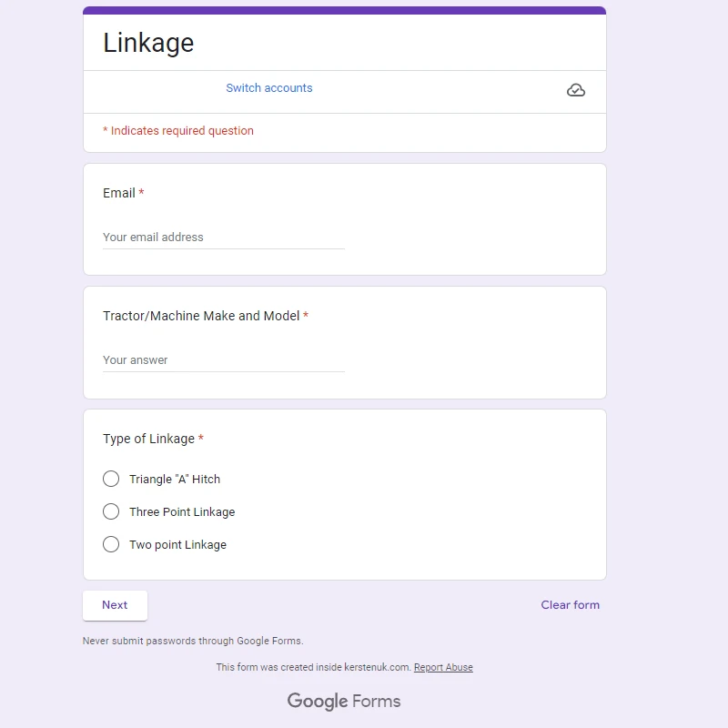Click the Switch accounts link

[269, 88]
